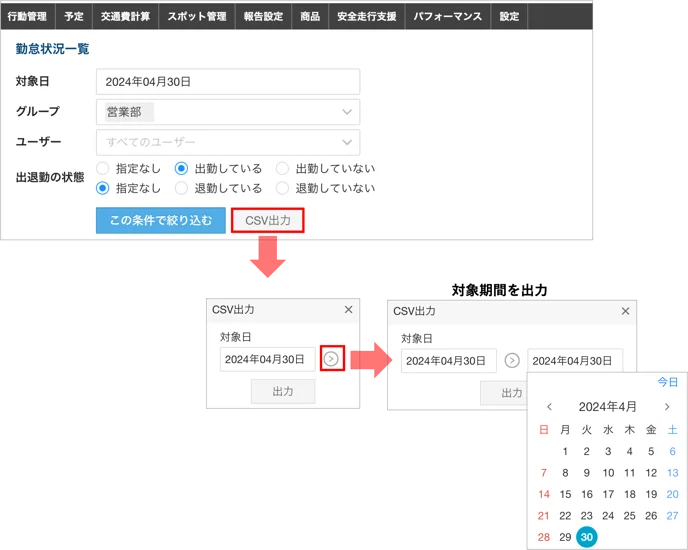This screenshot has width=688, height=550.
Task: Select Sunday April 7 in the calendar
Action: pyautogui.click(x=544, y=473)
